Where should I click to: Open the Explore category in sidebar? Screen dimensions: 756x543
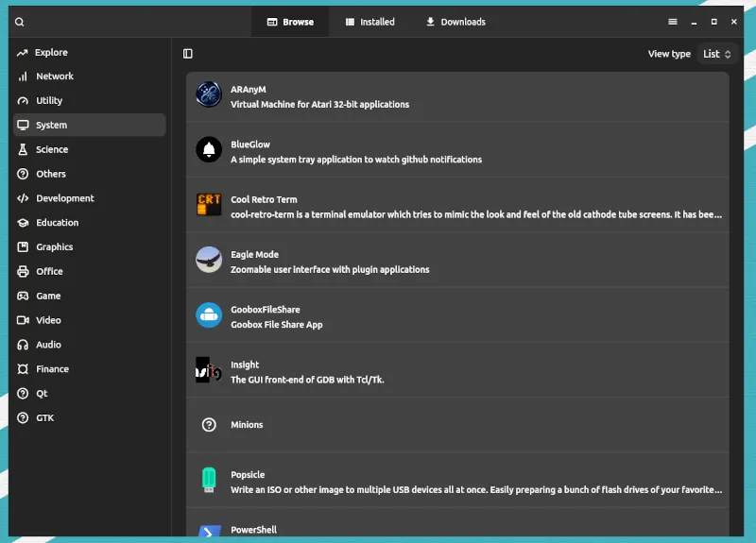point(52,53)
